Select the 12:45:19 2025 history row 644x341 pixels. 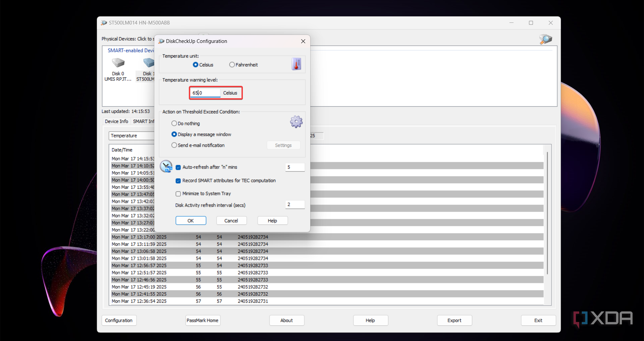pyautogui.click(x=327, y=287)
